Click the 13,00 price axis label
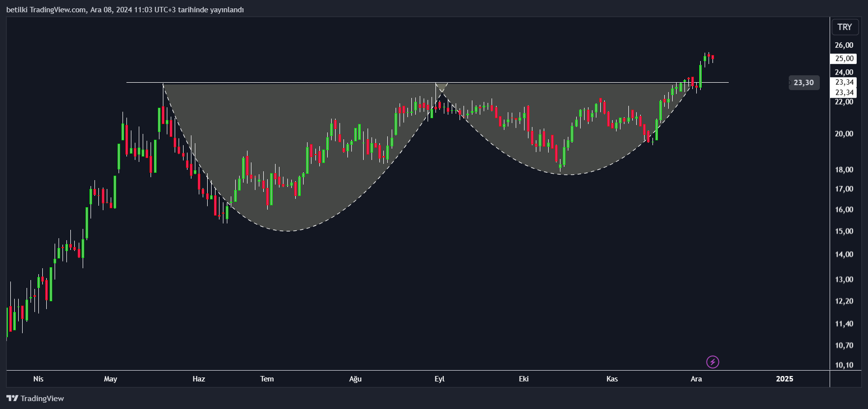This screenshot has width=868, height=409. coord(844,280)
